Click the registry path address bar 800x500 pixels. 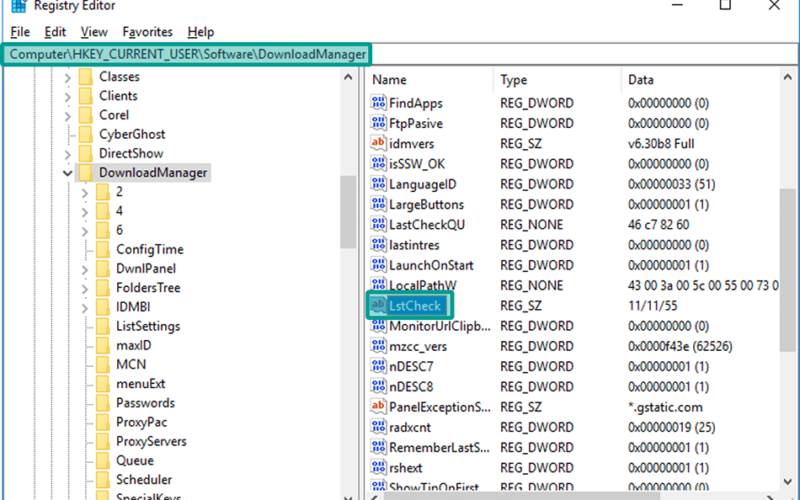(400, 54)
